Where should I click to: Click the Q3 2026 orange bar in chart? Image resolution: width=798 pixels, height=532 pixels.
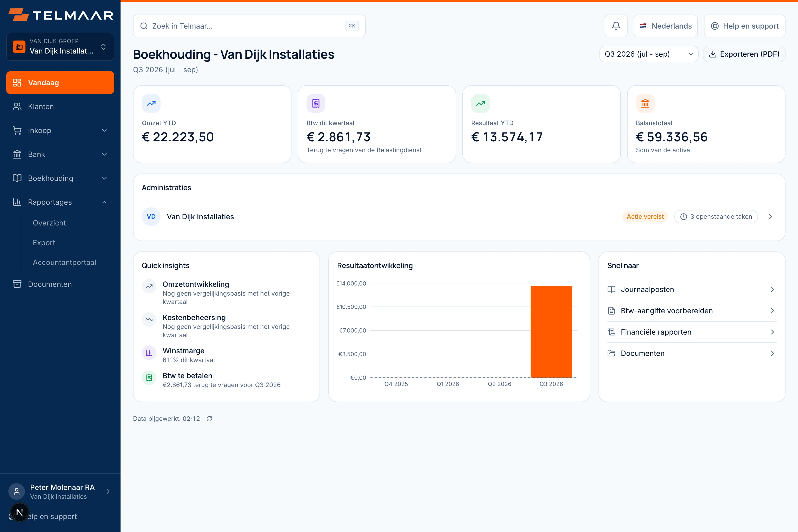point(551,332)
